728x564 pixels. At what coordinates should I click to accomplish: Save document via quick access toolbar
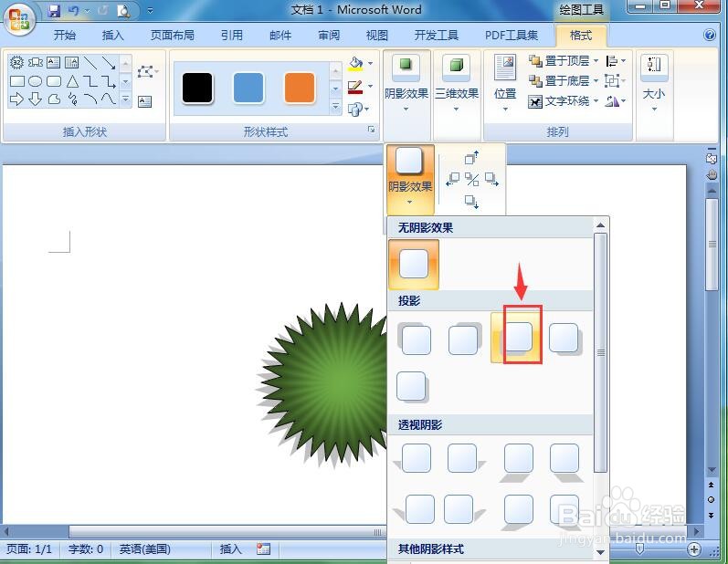tap(54, 10)
